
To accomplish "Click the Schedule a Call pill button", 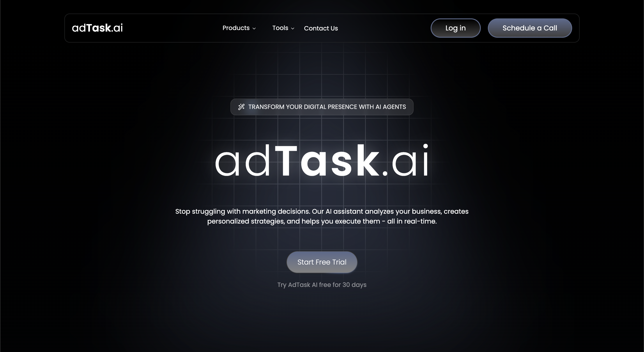I will pyautogui.click(x=529, y=28).
